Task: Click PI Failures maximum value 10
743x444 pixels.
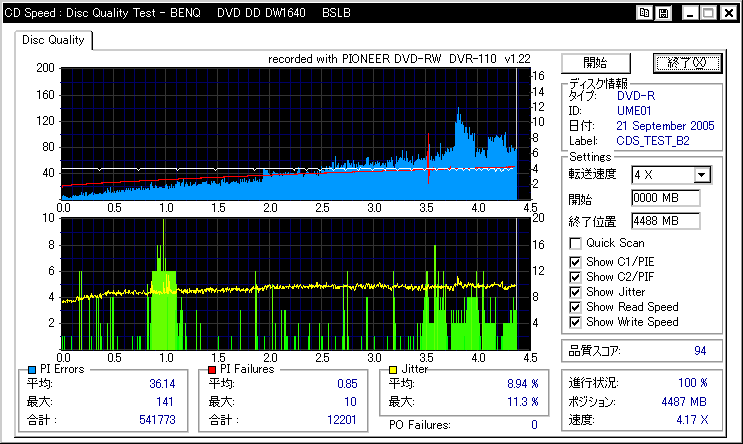Action: [350, 402]
